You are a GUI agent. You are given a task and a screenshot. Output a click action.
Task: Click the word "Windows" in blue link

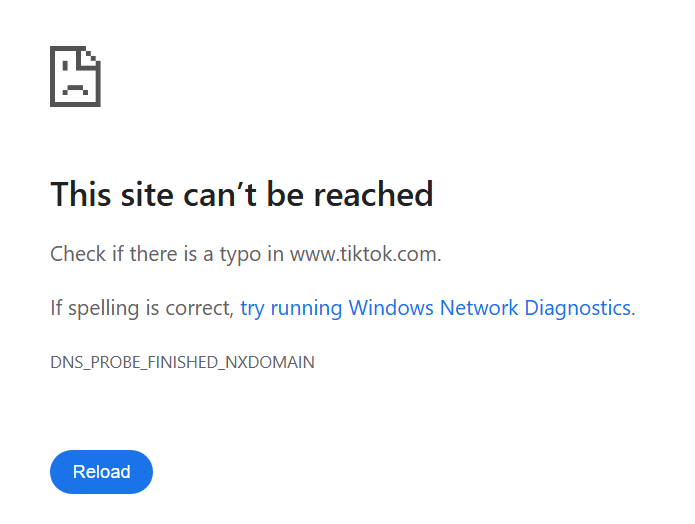[391, 308]
